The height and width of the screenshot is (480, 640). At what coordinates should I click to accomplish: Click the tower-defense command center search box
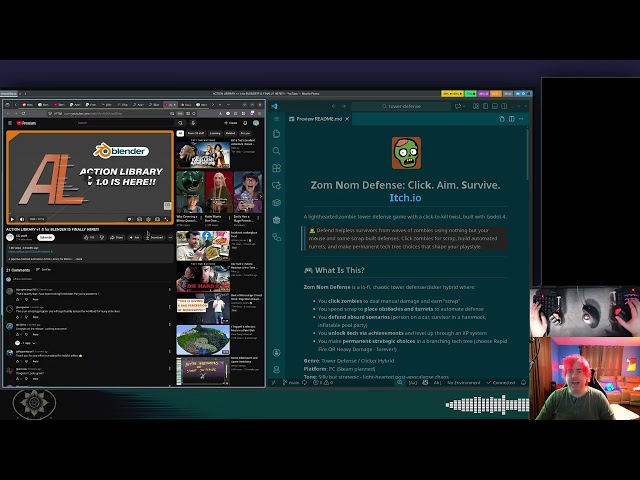pyautogui.click(x=401, y=106)
